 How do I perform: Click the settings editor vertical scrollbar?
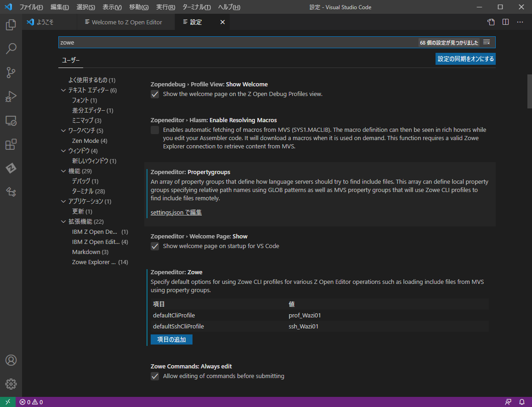[529, 91]
